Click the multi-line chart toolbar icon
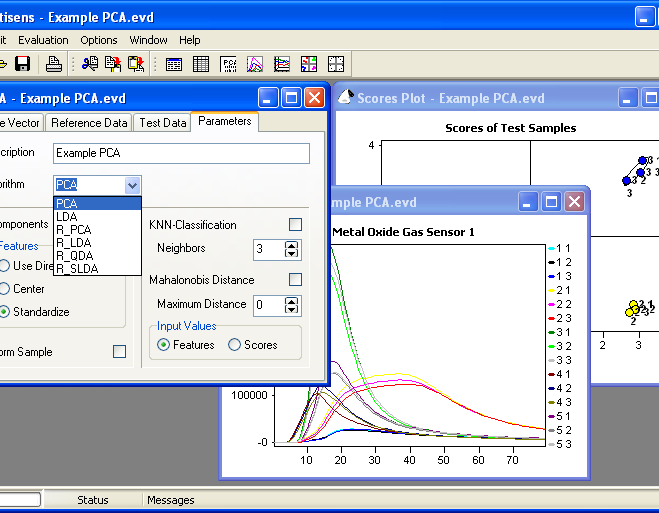The width and height of the screenshot is (659, 513). pos(282,64)
